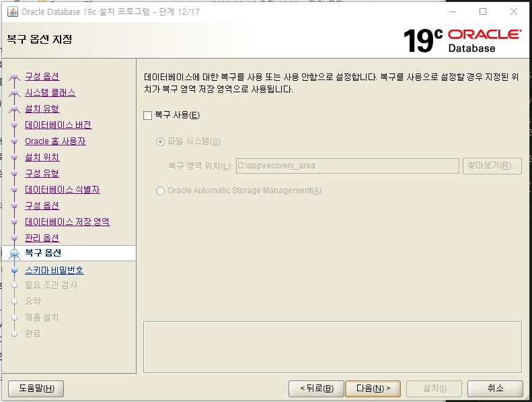Screen dimensions: 532x402
Task: Click the Oracle 19c Database logo
Action: (x=462, y=41)
